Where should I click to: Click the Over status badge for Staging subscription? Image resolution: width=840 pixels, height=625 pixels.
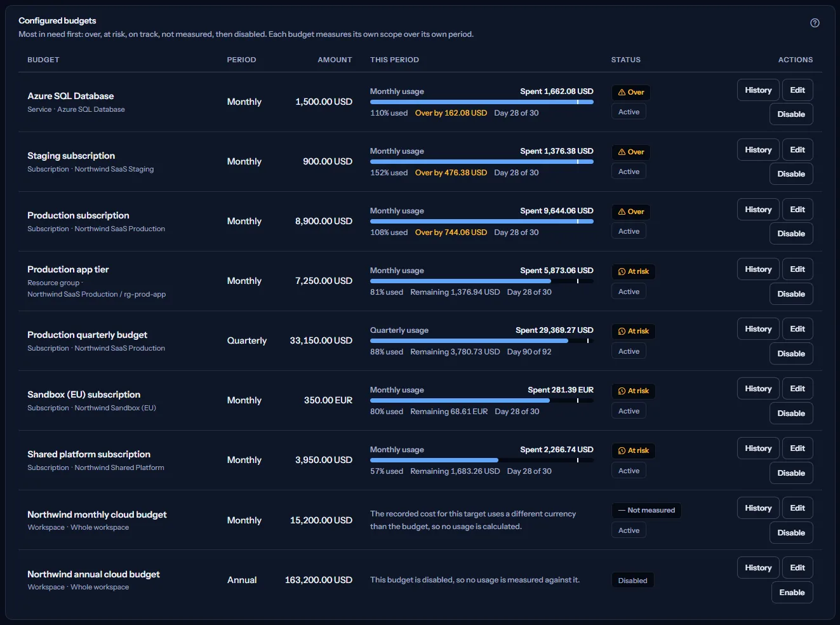[631, 152]
